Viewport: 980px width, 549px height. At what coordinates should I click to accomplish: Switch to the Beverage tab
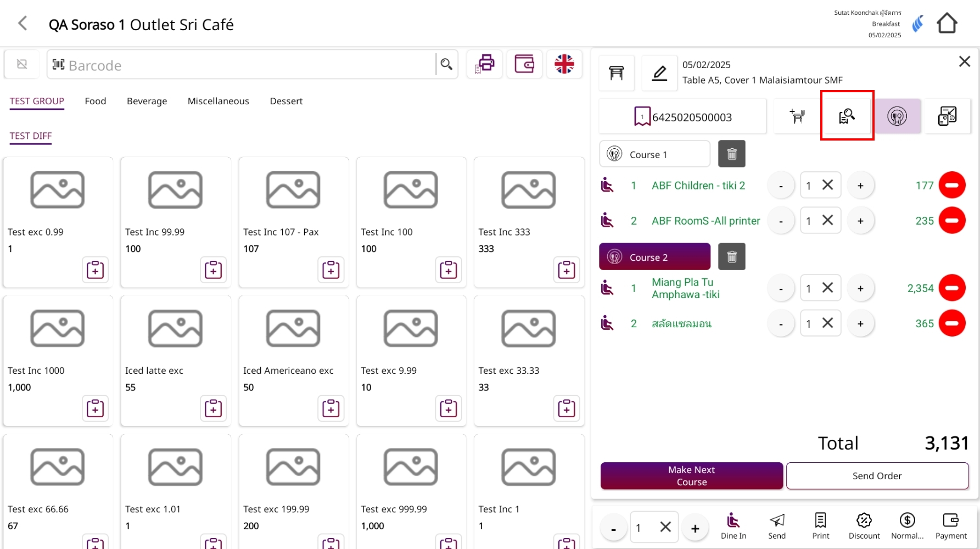147,101
